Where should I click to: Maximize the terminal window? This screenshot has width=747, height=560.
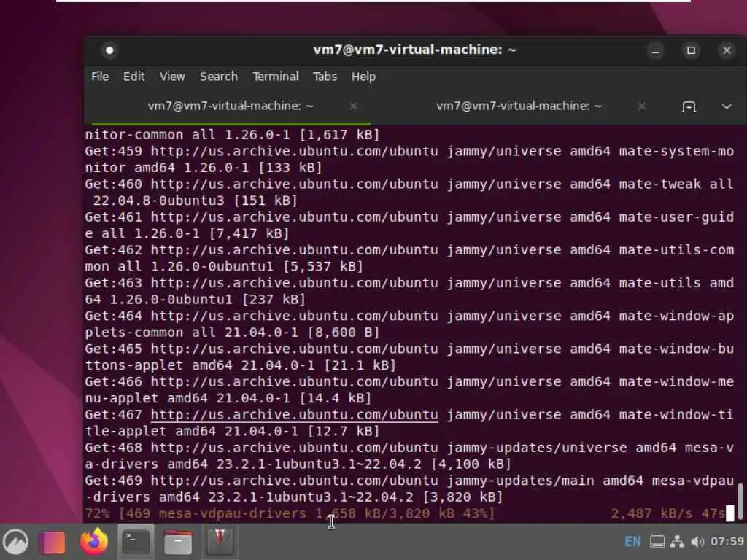pyautogui.click(x=692, y=50)
